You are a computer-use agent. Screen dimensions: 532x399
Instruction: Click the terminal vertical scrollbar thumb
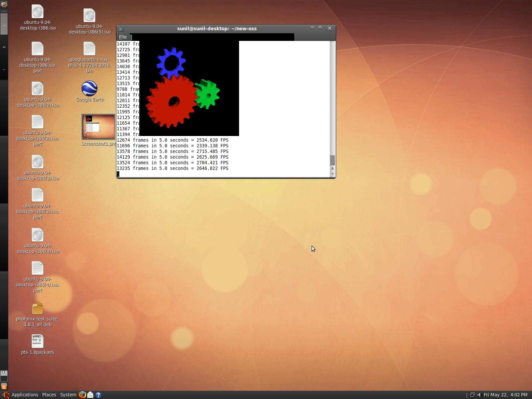click(332, 160)
